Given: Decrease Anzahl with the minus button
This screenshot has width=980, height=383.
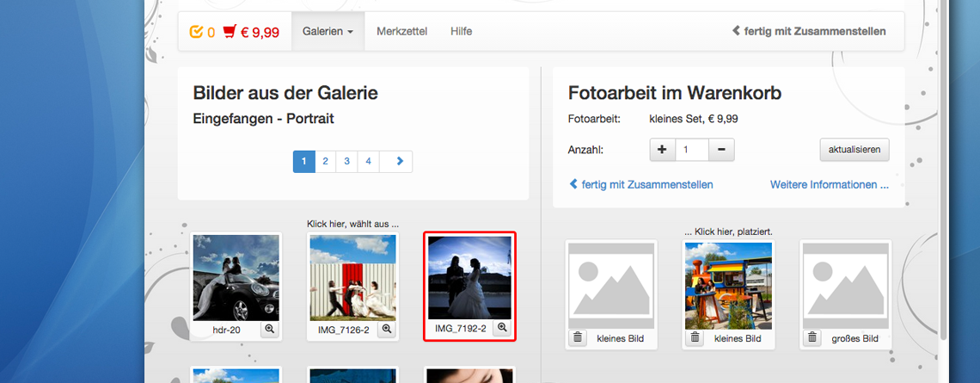Looking at the screenshot, I should pyautogui.click(x=721, y=151).
